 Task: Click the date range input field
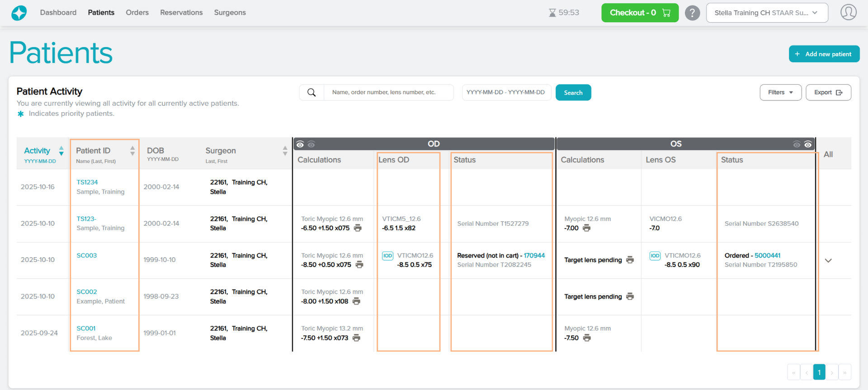[506, 92]
